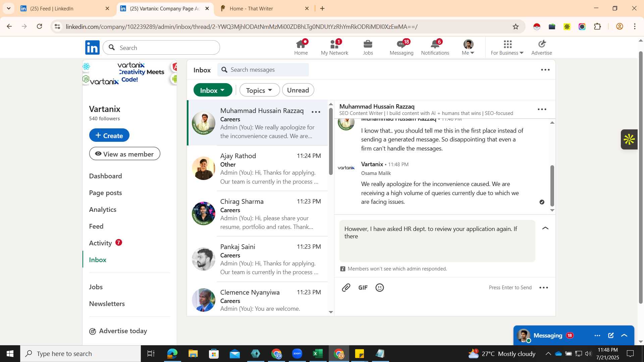This screenshot has height=362, width=644.
Task: Open Advertise today link
Action: tap(118, 331)
